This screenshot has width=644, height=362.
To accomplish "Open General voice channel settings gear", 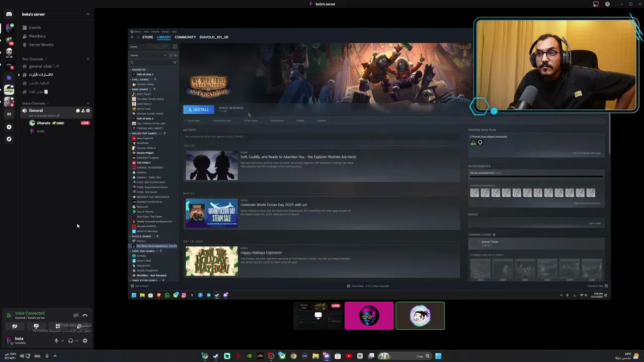I will [88, 111].
